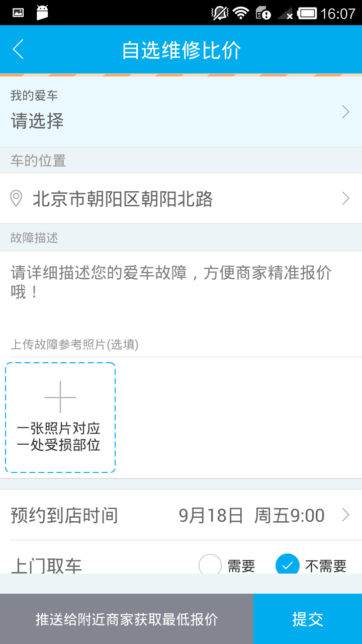Tap the muted vibrate status icon
The width and height of the screenshot is (362, 644).
[220, 13]
